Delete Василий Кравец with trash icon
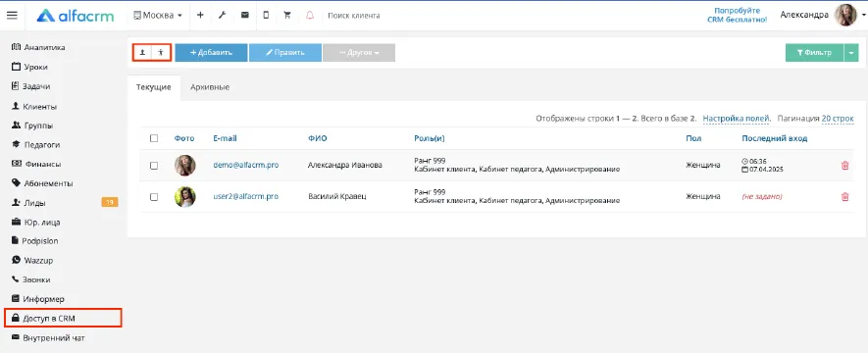868x353 pixels. tap(844, 196)
